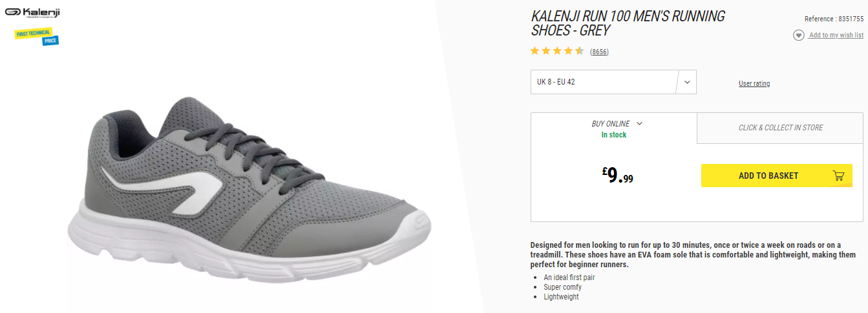Viewport: 868px width, 313px height.
Task: Click the £9.99 price label
Action: tap(617, 176)
